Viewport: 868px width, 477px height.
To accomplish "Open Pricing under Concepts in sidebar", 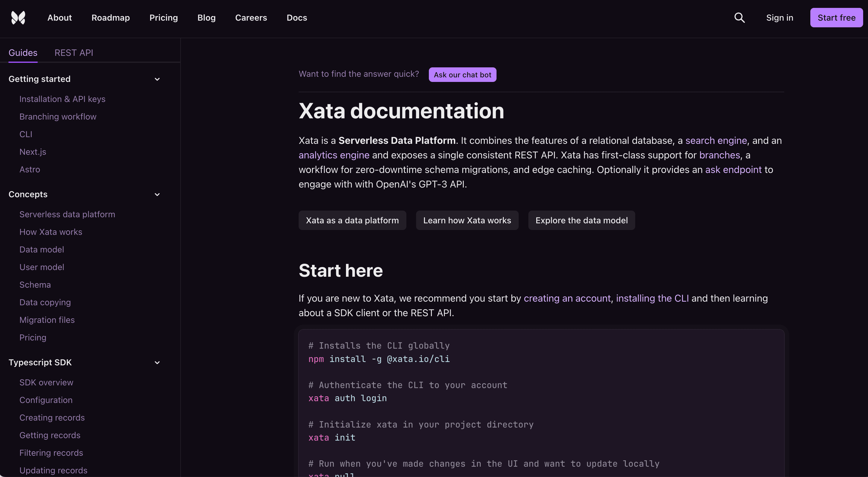I will (33, 337).
